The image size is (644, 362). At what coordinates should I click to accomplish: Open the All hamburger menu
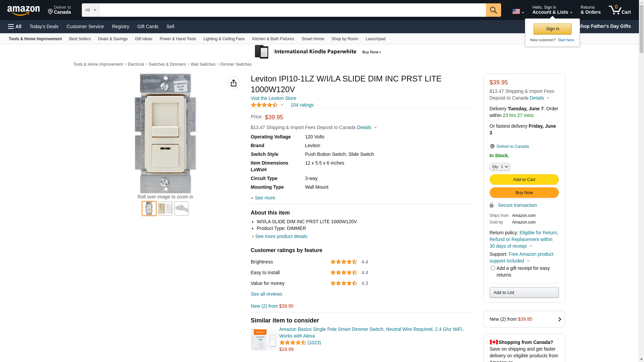point(15,26)
